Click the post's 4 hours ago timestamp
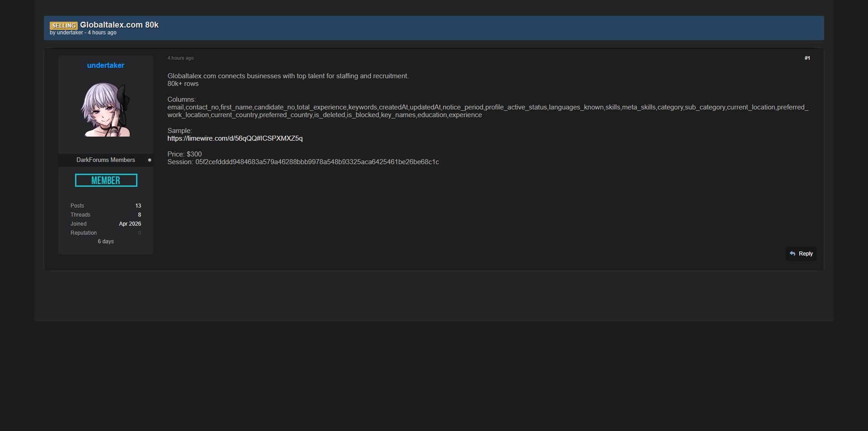This screenshot has width=868, height=431. tap(180, 58)
